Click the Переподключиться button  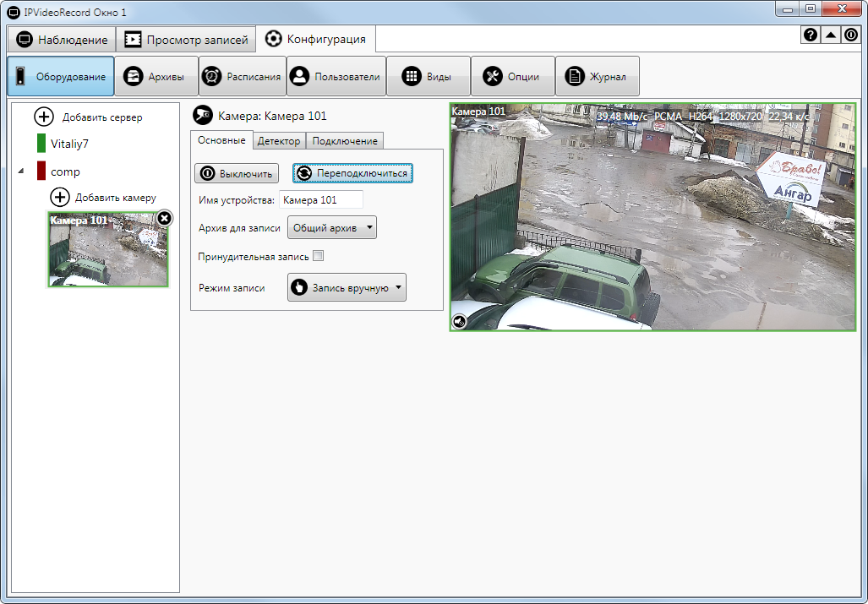click(352, 173)
